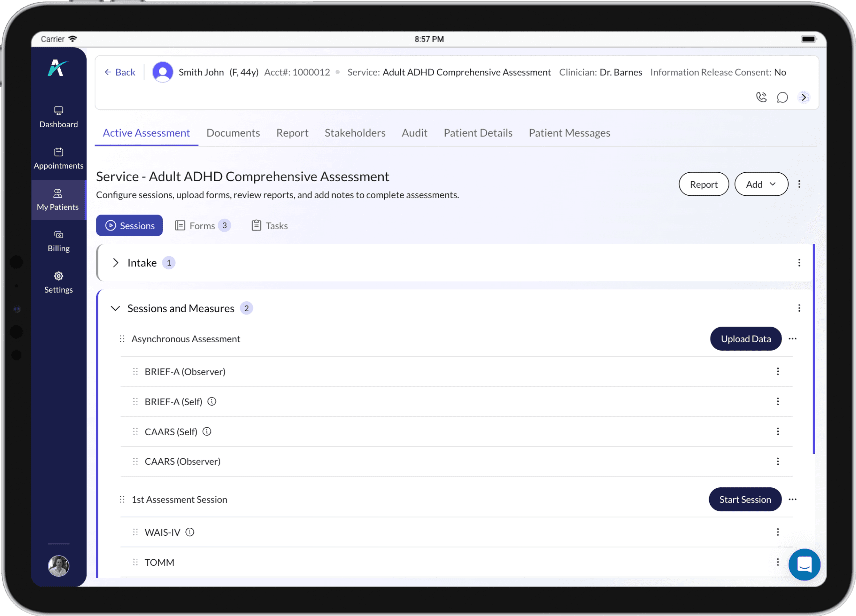Open Settings from the sidebar
Viewport: 856px width, 616px height.
tap(58, 283)
